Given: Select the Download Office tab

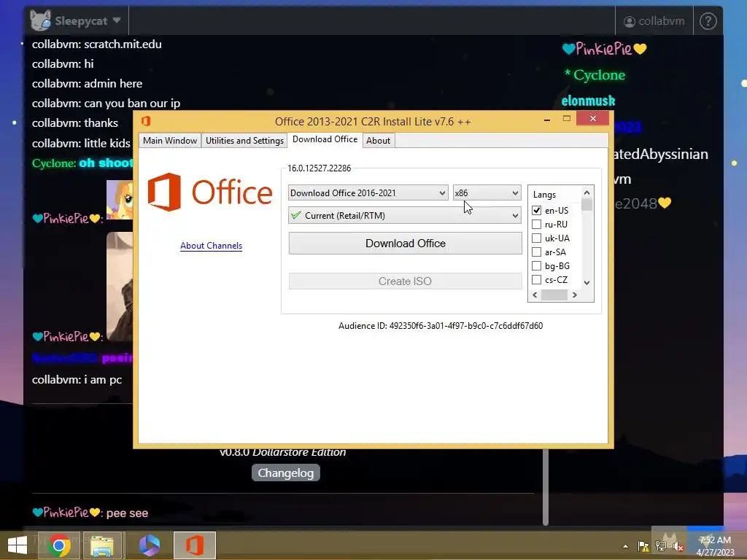Looking at the screenshot, I should tap(325, 139).
